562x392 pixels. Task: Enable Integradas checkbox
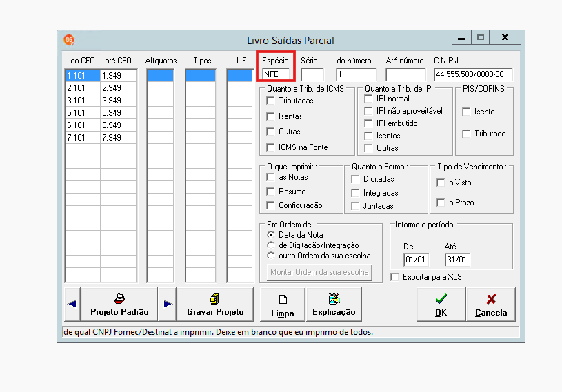tap(355, 194)
